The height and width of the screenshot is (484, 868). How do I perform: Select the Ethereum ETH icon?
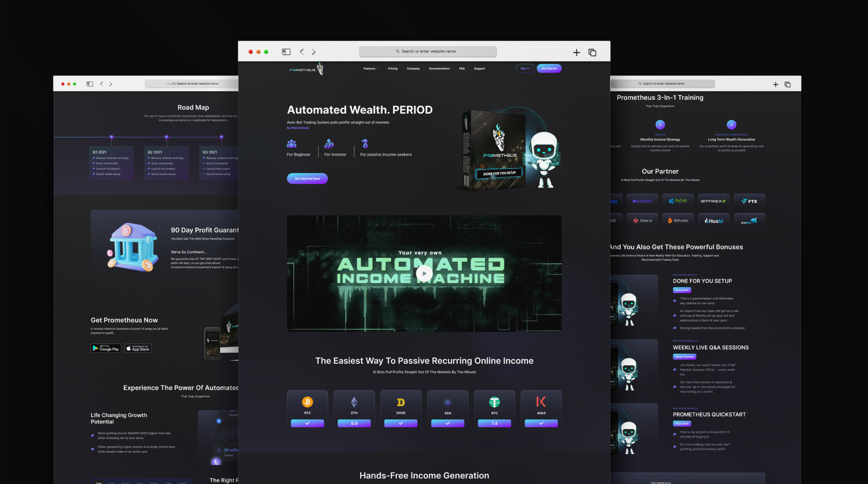pos(354,402)
